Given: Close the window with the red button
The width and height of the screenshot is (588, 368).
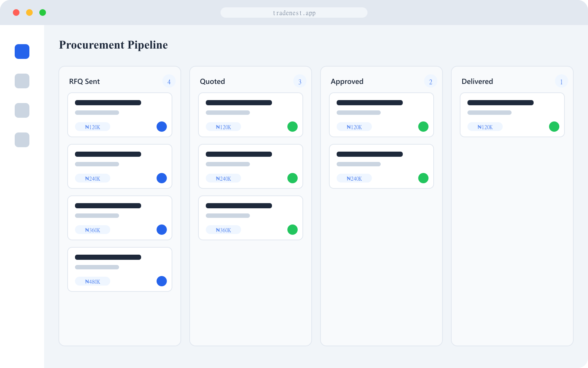Looking at the screenshot, I should [x=16, y=13].
